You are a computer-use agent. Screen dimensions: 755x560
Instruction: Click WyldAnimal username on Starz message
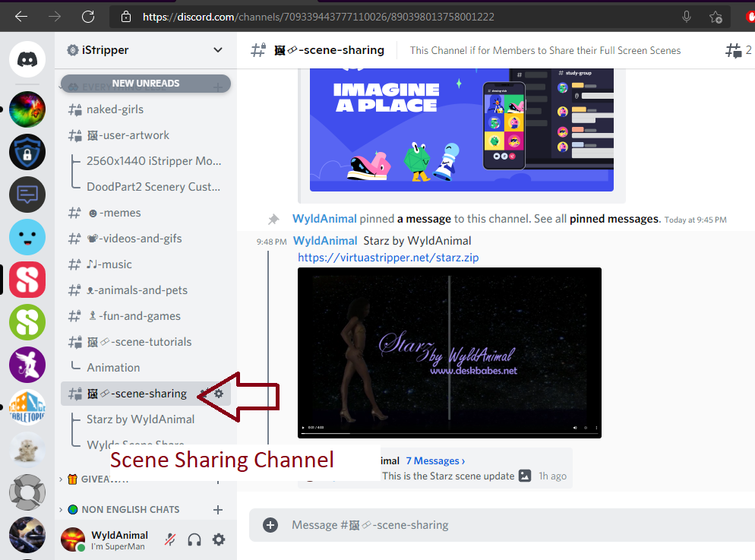pyautogui.click(x=325, y=241)
